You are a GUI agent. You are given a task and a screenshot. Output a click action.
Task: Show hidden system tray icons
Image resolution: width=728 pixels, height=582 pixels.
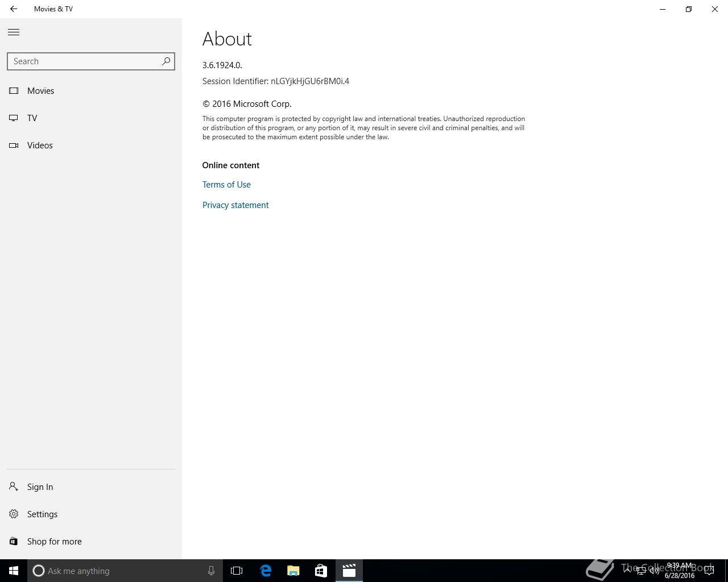pos(627,571)
